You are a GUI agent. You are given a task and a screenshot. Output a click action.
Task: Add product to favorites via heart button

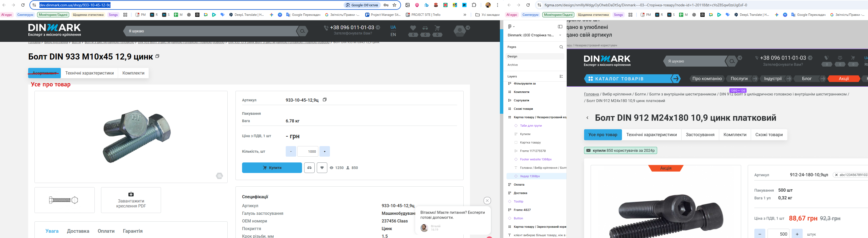(322, 168)
